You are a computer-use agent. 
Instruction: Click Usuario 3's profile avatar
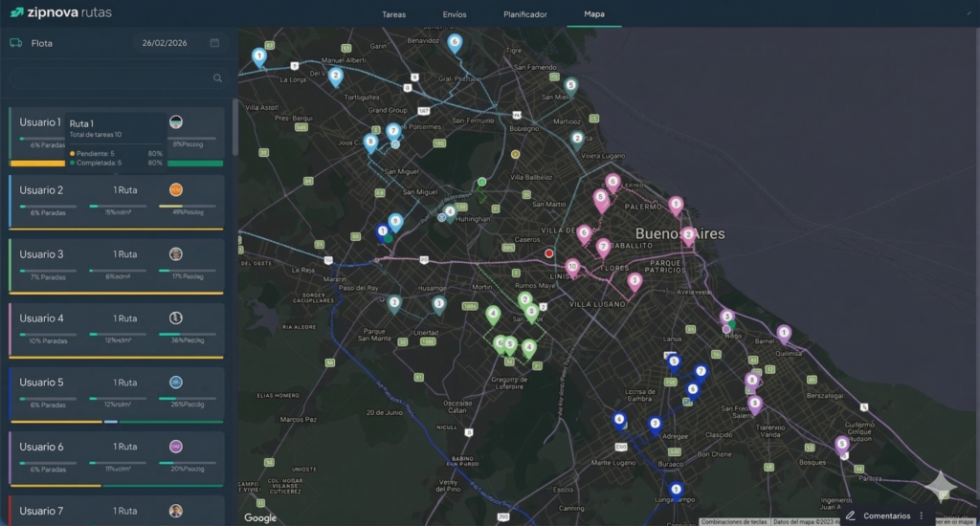[176, 253]
